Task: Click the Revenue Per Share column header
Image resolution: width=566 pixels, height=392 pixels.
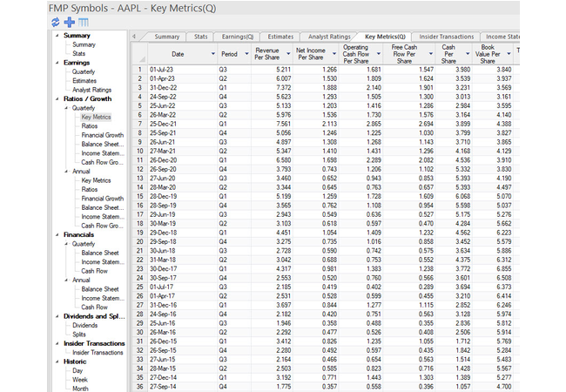Action: point(267,54)
